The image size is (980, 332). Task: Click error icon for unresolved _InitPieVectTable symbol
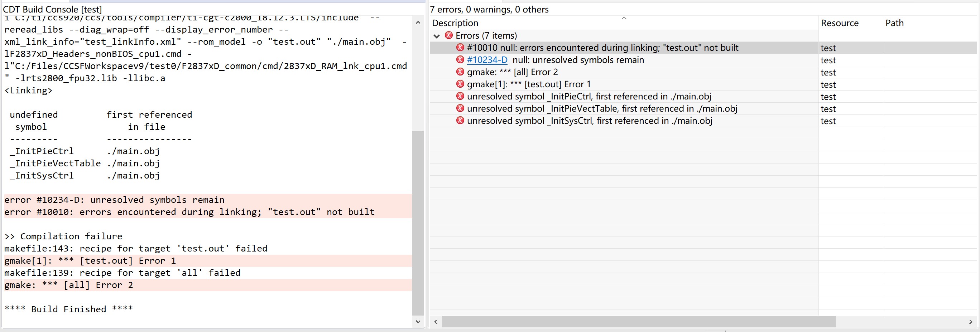pyautogui.click(x=460, y=108)
